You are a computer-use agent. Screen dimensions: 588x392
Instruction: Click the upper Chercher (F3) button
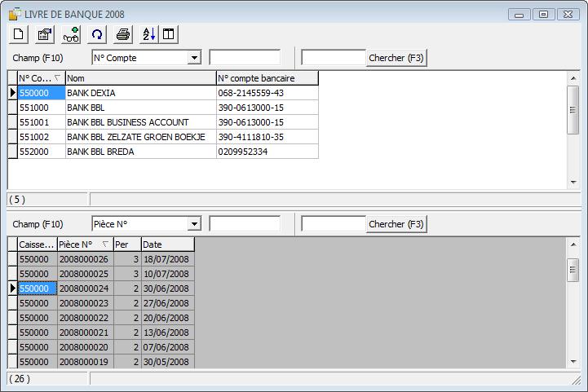[396, 58]
